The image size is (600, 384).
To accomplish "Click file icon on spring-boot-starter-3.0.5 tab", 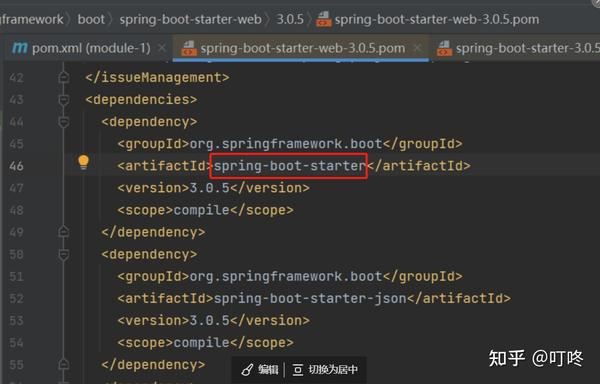I will [444, 49].
